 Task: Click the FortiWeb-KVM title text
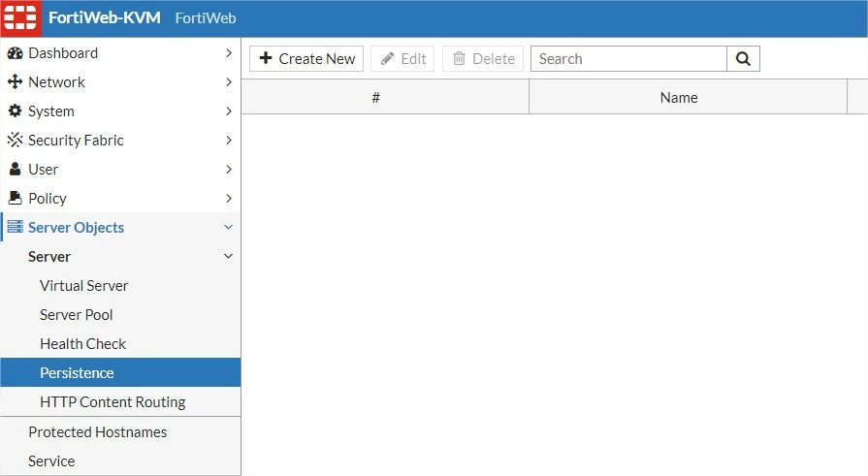point(105,17)
